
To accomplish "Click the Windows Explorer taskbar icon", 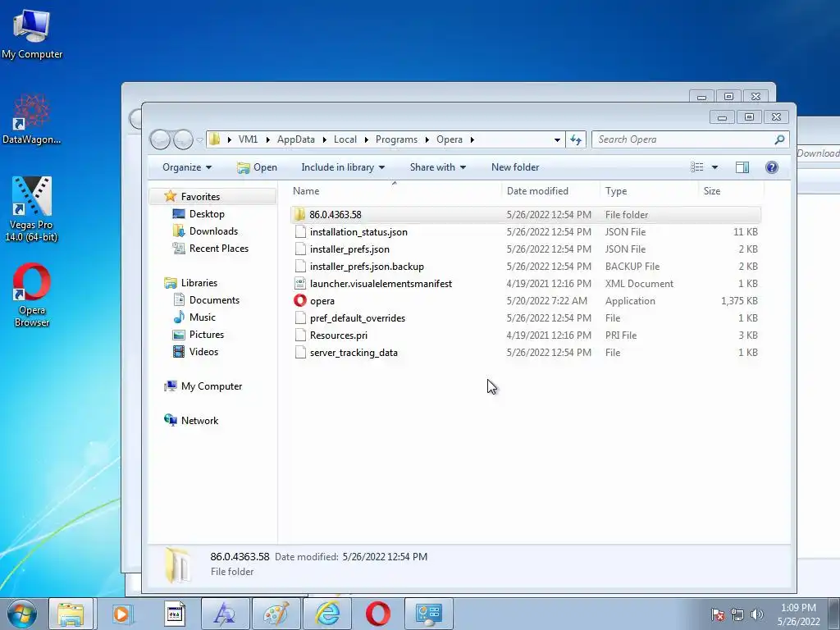I will coord(71,614).
